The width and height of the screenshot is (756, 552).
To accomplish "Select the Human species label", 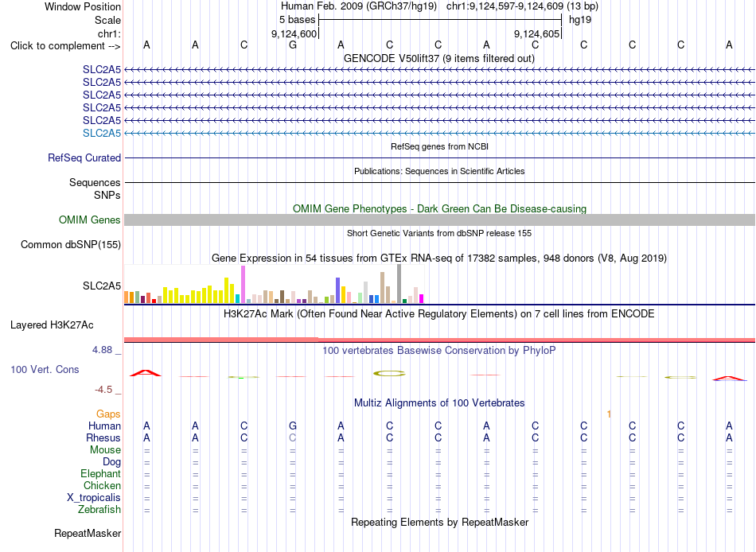I will [104, 426].
